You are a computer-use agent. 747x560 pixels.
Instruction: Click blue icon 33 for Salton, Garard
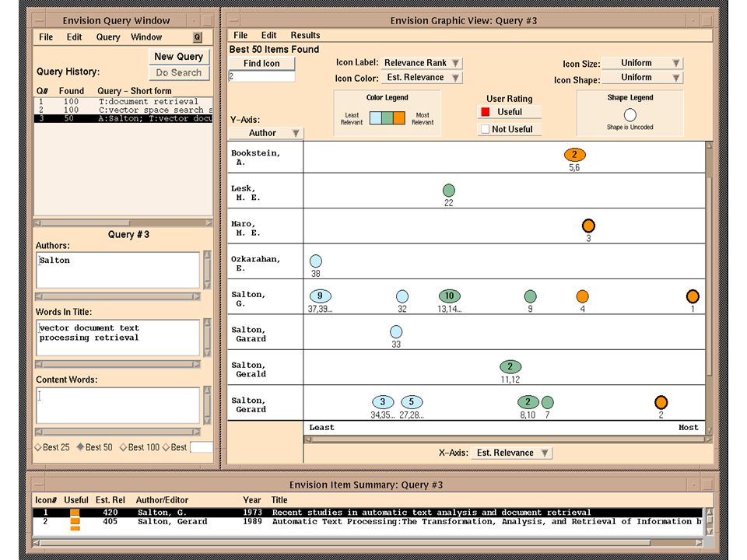(396, 332)
